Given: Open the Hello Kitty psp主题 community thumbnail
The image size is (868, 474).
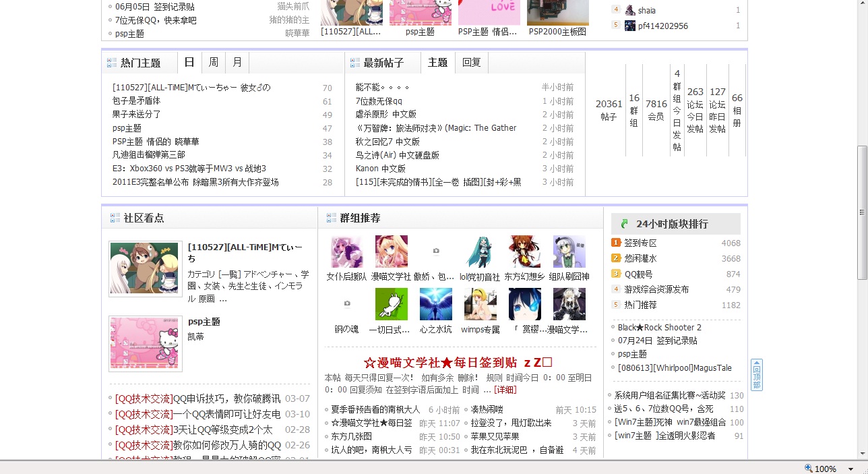Looking at the screenshot, I should tap(146, 344).
